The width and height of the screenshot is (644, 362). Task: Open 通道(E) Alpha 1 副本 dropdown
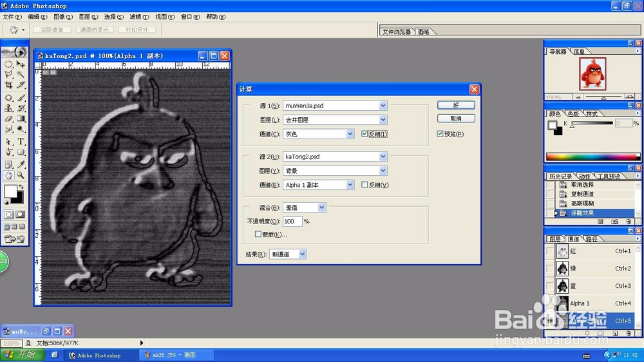pos(350,185)
